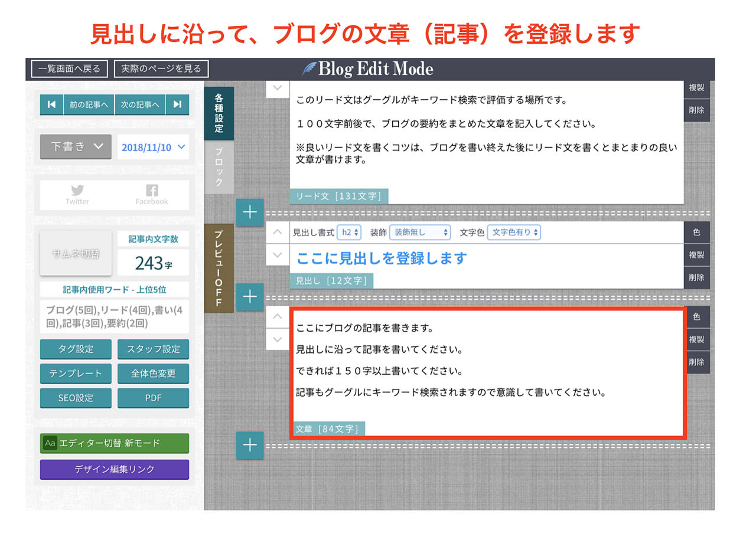Click 色 button for heading block

697,233
